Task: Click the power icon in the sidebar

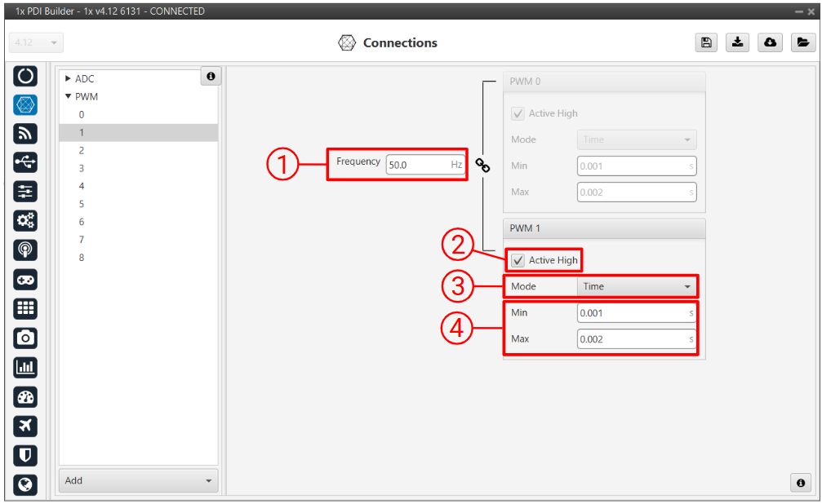Action: pyautogui.click(x=26, y=76)
